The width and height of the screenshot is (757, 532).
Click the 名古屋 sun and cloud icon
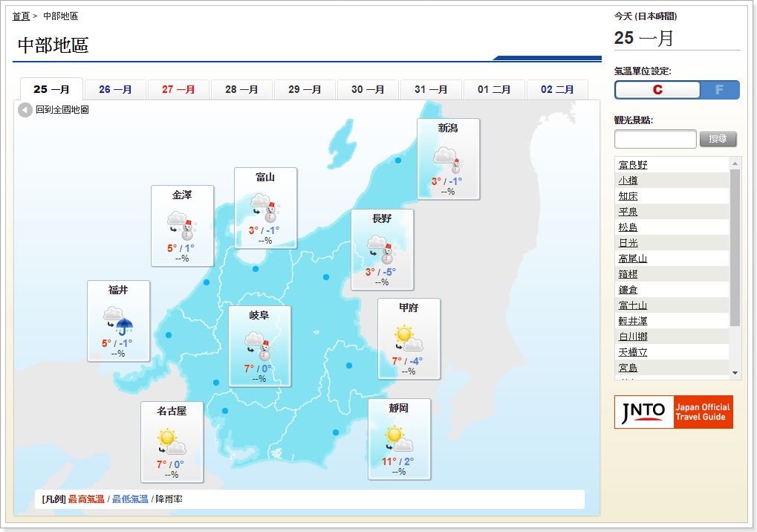[x=172, y=442]
